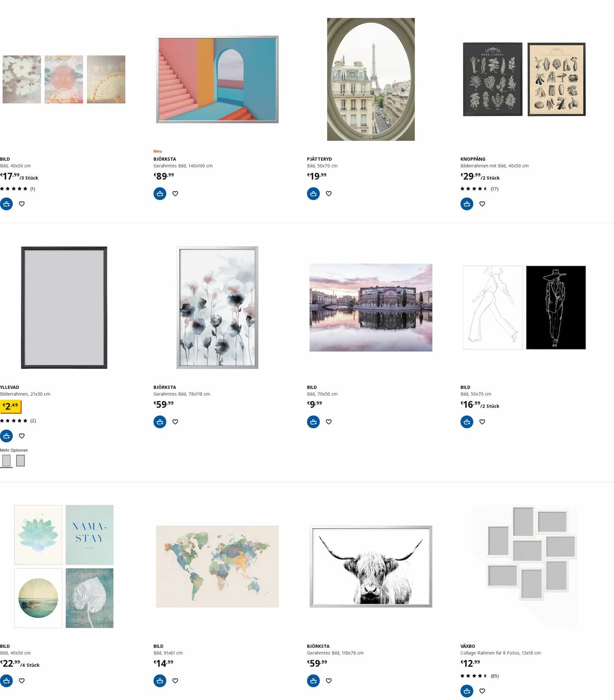Click the YLLEVAD €2.49 price tag

point(11,407)
